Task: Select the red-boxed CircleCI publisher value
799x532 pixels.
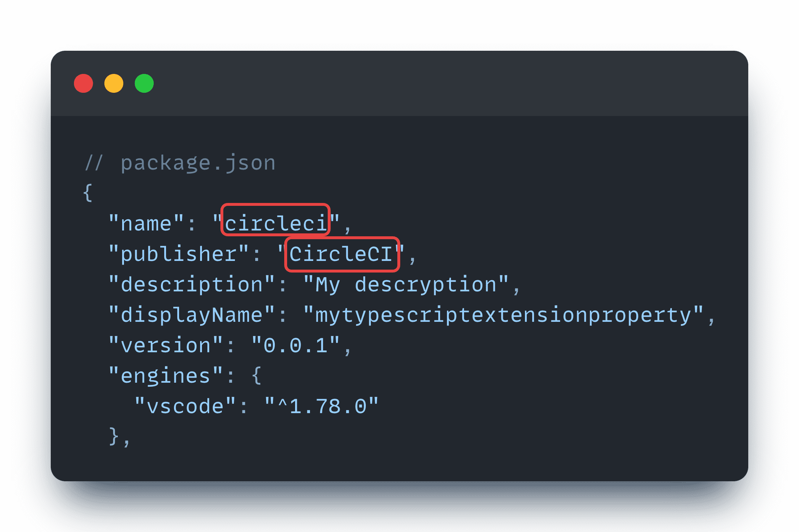Action: point(341,254)
